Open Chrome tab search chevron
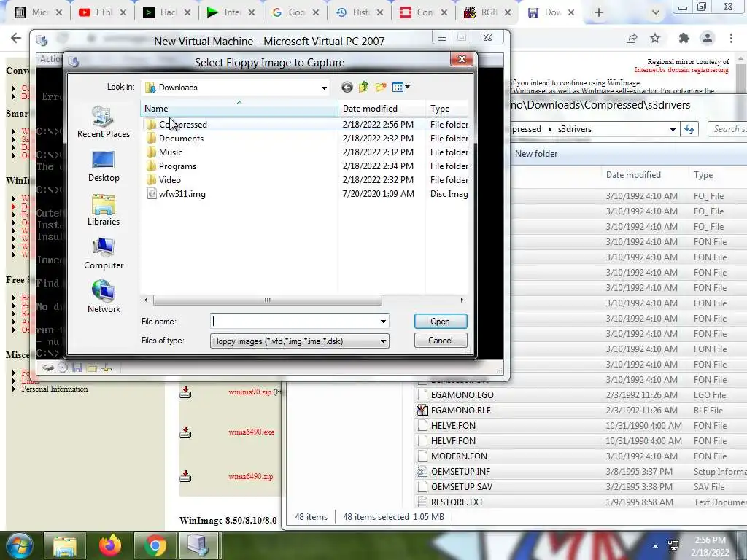This screenshot has width=747, height=560. 656,12
